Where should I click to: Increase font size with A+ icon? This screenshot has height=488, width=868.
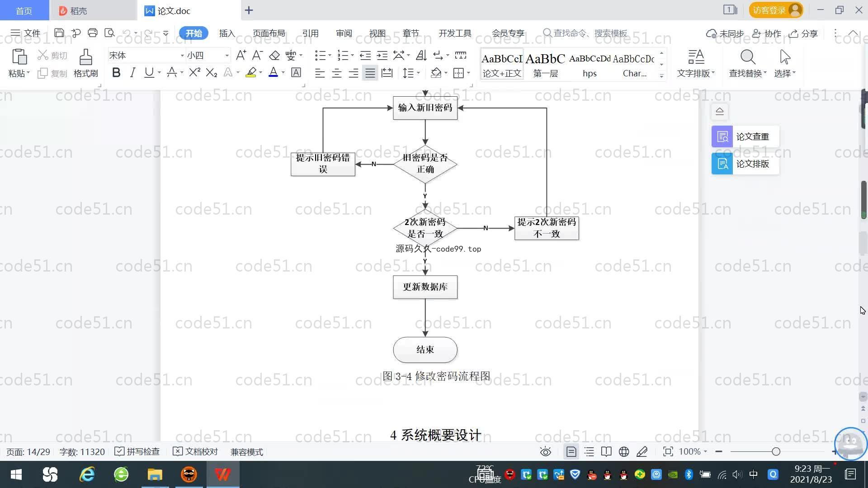tap(241, 55)
